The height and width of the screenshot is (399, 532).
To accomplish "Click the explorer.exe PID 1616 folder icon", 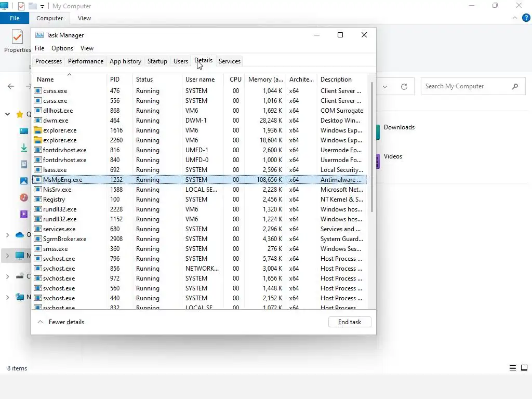I will [x=37, y=130].
